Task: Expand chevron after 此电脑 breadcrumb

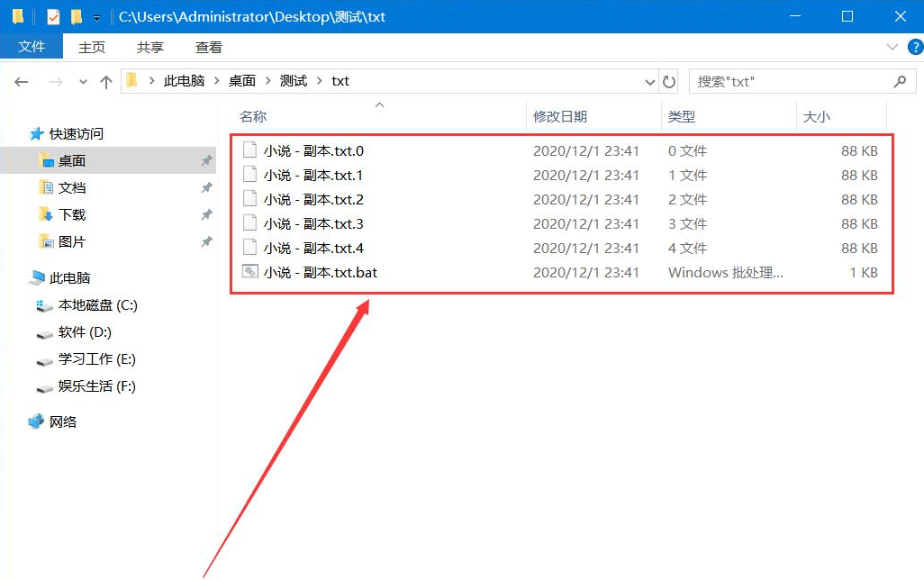Action: 217,81
